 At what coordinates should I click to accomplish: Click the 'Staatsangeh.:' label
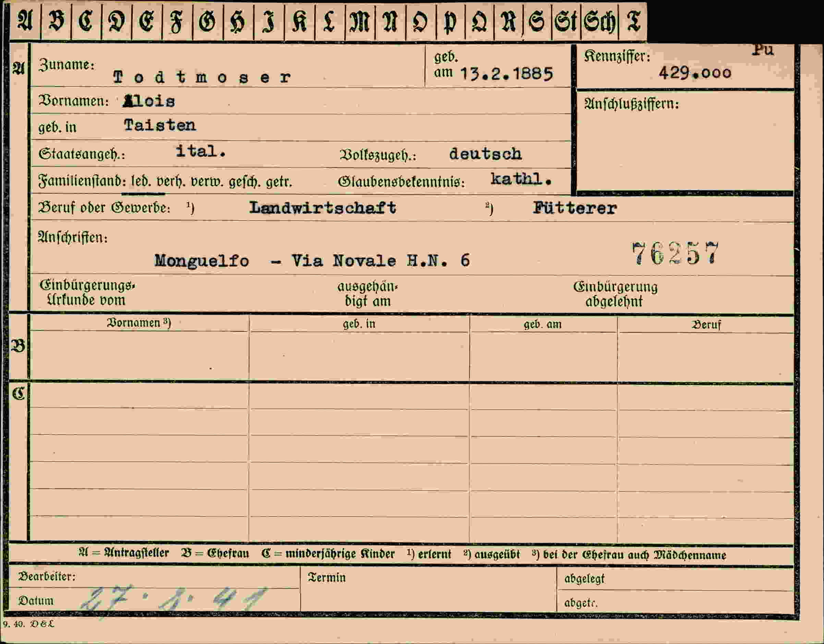(82, 154)
